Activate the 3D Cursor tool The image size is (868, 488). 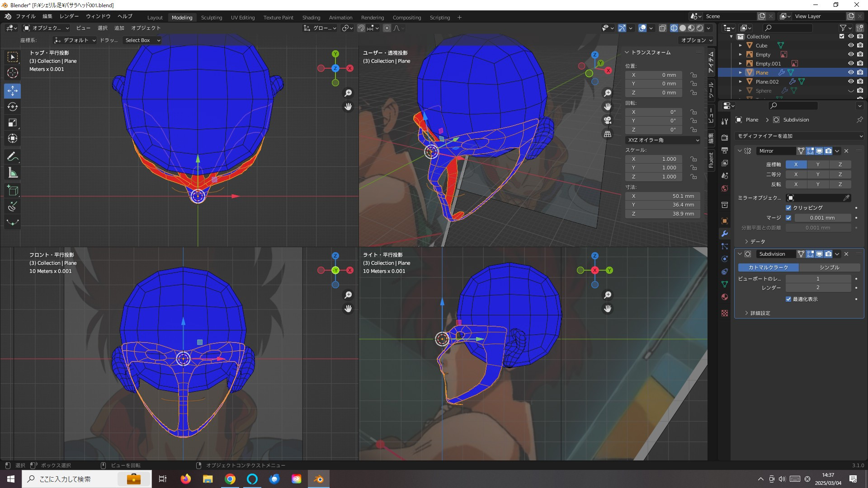tap(13, 73)
